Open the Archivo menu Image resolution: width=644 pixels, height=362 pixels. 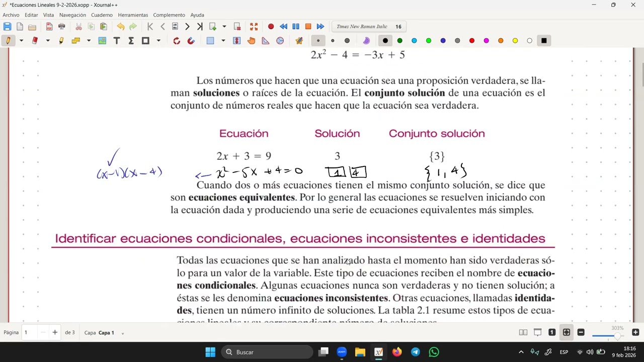pyautogui.click(x=11, y=15)
